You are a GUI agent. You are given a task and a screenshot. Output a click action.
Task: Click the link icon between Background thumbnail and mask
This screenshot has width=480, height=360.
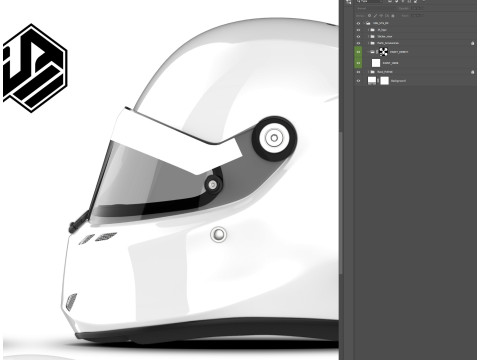click(378, 81)
